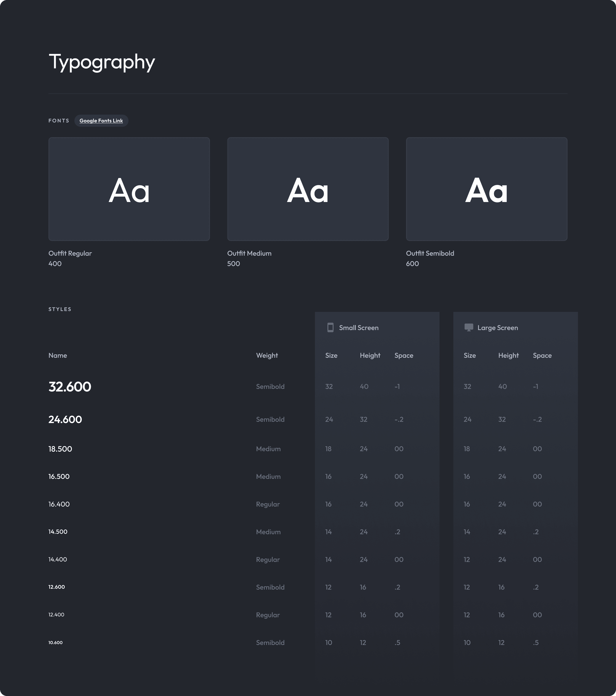Screen dimensions: 616x696
Task: Click the Name column header
Action: click(x=58, y=356)
